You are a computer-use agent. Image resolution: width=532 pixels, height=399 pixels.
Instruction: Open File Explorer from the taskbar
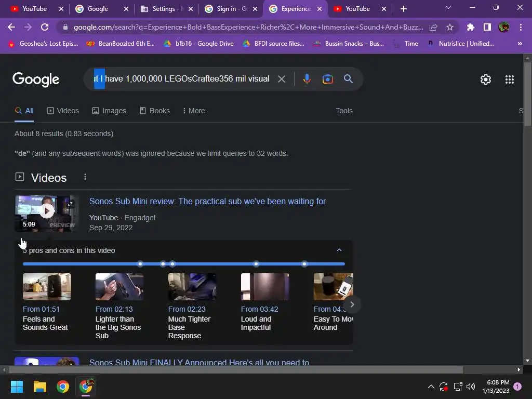(x=39, y=387)
